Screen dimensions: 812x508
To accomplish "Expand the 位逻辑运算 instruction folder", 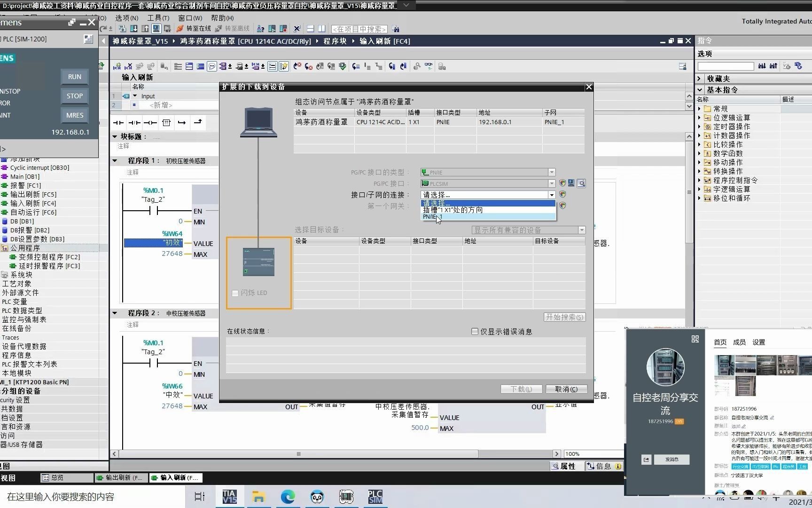I will tap(699, 118).
